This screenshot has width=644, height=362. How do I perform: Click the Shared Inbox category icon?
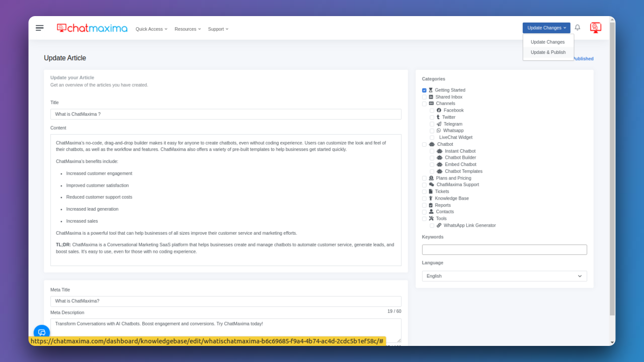tap(431, 97)
